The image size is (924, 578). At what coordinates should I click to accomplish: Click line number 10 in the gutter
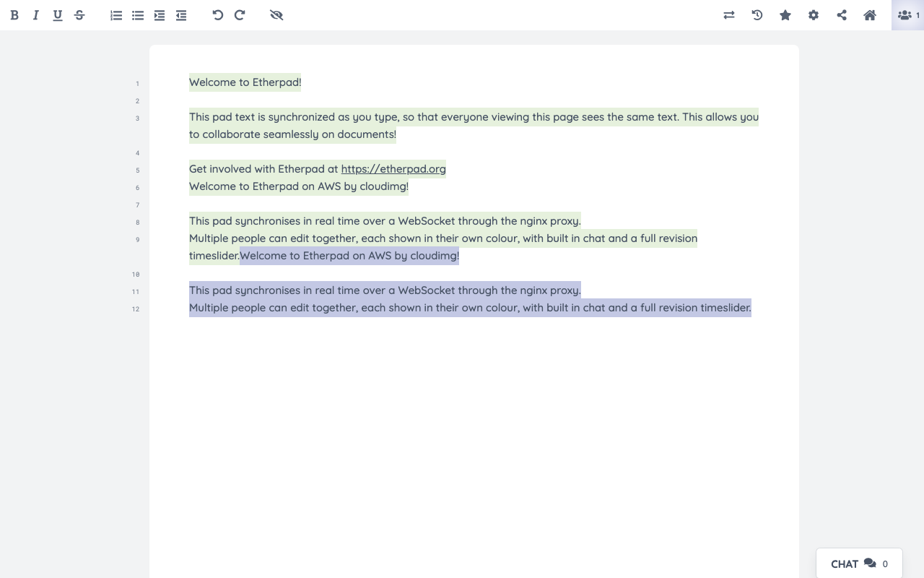(136, 275)
